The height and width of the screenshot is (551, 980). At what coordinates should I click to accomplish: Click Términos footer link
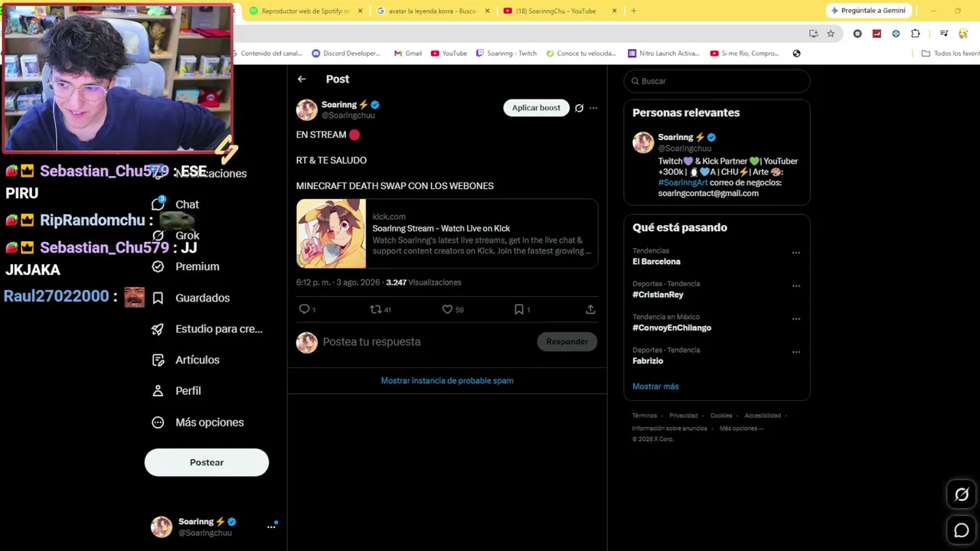(x=645, y=416)
